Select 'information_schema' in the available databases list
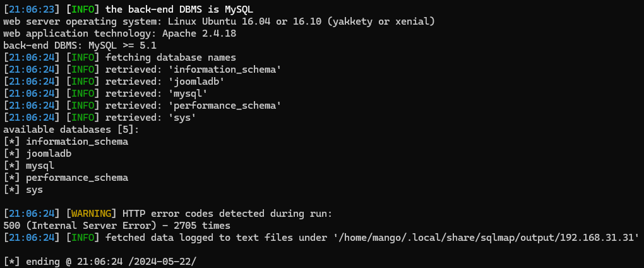The width and height of the screenshot is (644, 268). [x=77, y=142]
